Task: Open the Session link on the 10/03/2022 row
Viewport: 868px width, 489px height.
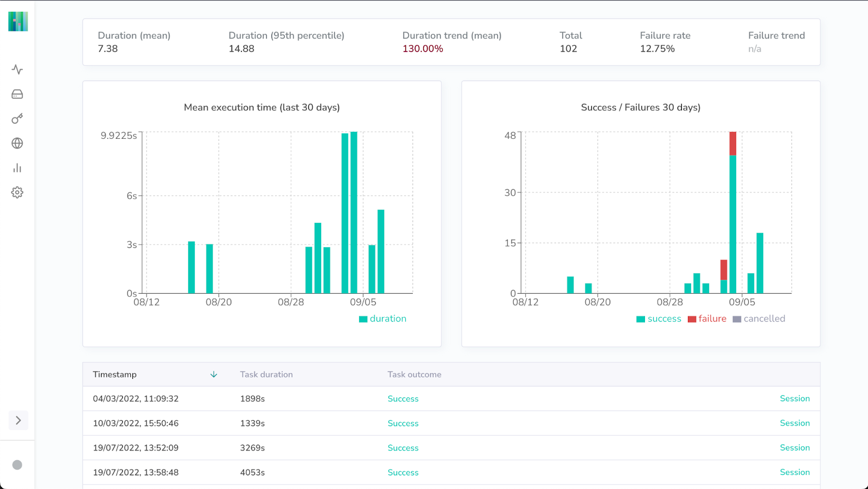Action: [795, 423]
